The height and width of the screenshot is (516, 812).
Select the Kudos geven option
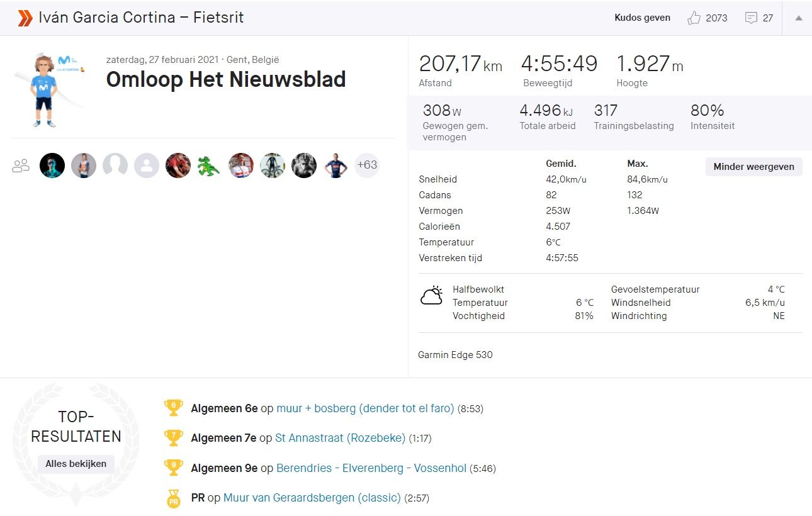642,18
